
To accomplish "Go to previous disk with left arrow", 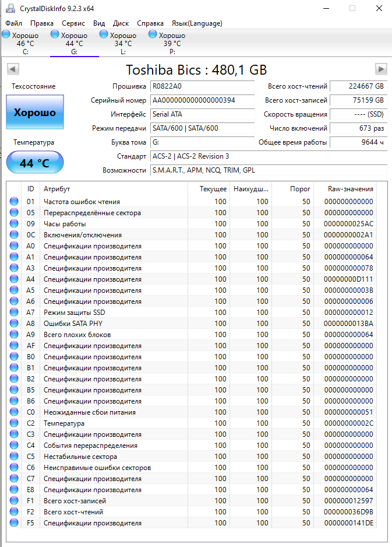I will pos(13,69).
